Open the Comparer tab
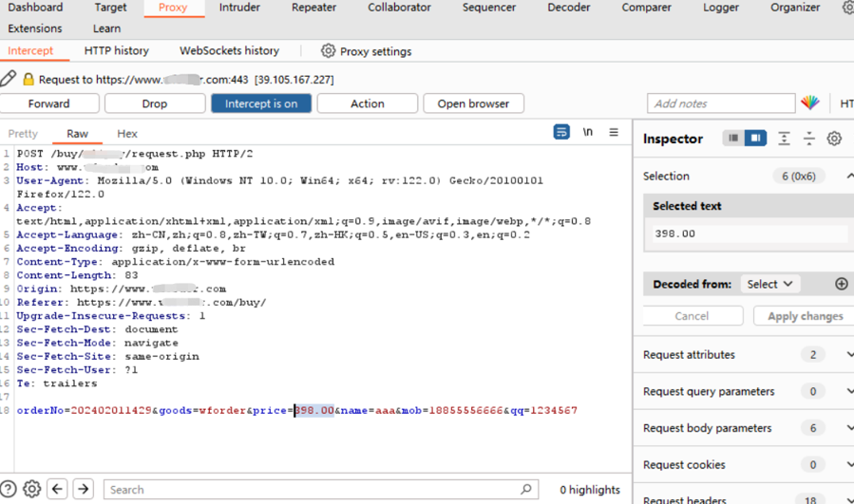The image size is (854, 504). [x=647, y=8]
